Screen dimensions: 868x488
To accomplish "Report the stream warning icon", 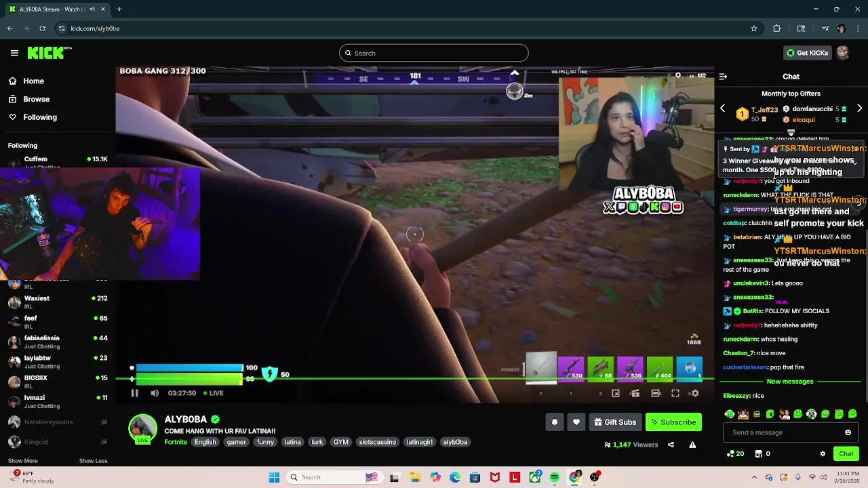I will [692, 445].
